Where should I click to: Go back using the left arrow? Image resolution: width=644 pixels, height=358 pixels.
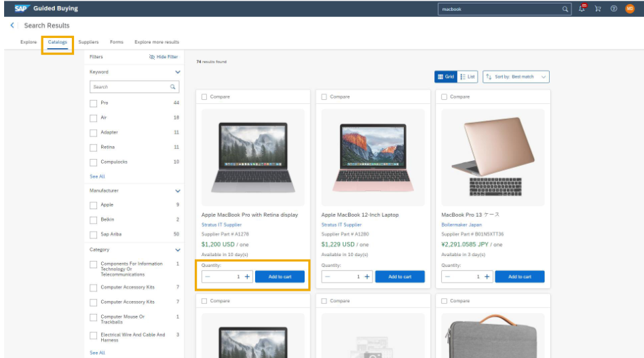12,26
